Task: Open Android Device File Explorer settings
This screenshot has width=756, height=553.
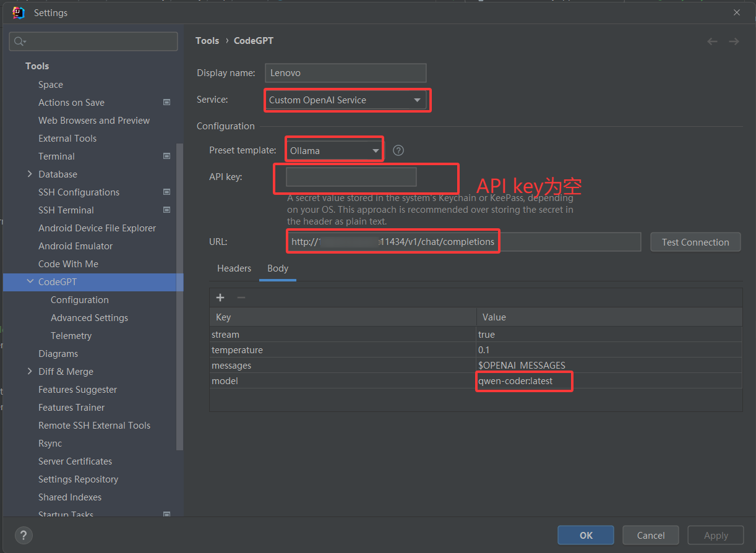Action: (x=97, y=228)
